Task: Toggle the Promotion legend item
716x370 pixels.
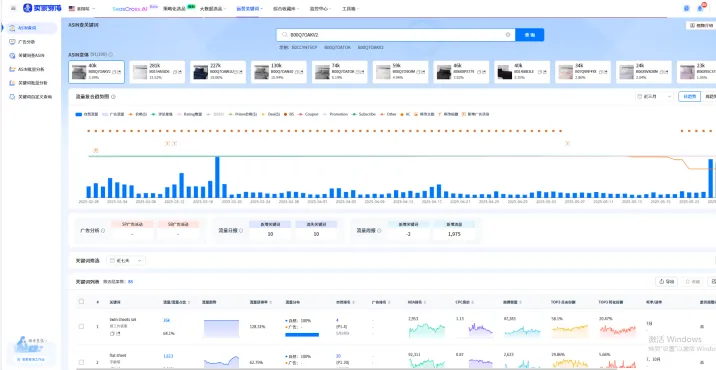Action: [x=335, y=114]
